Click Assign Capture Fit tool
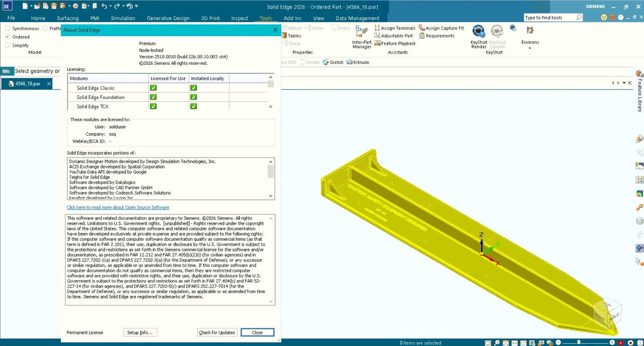Viewport: 644px width, 346px height. pos(441,28)
